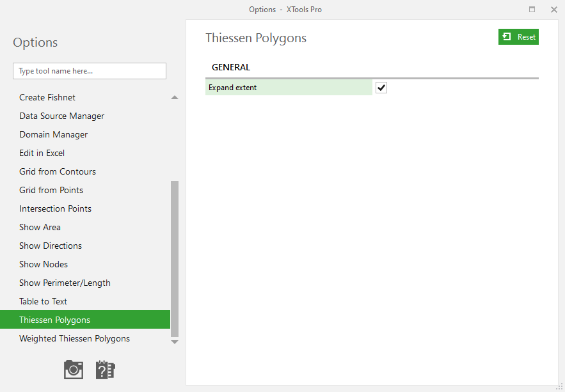
Task: Open the help documentation icon
Action: pos(105,370)
